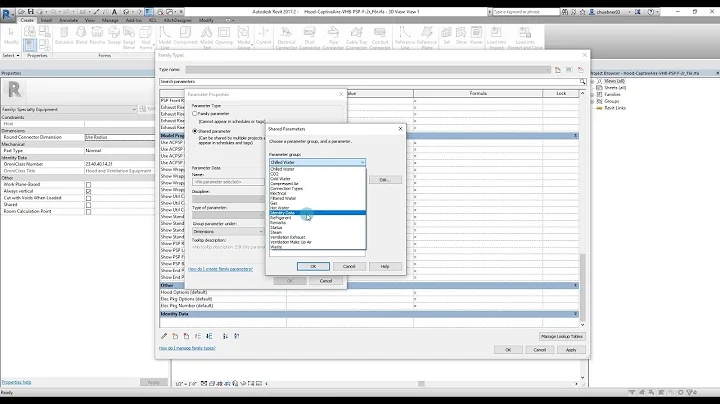Open the Select panel dropdown in ribbon
720x404 pixels.
tap(11, 56)
